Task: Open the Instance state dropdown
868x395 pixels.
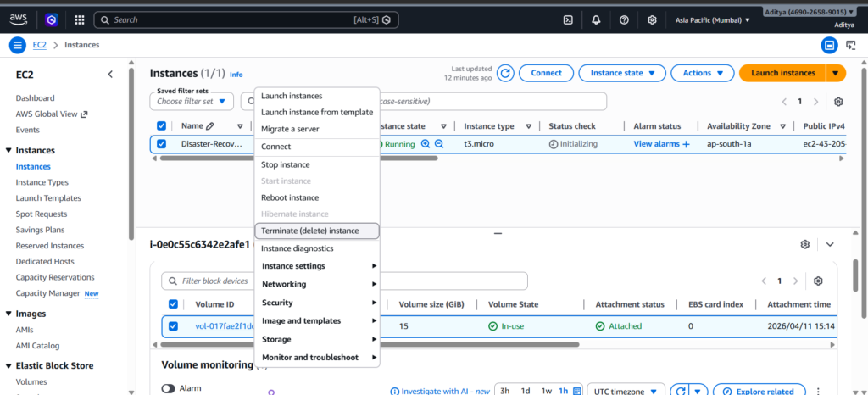Action: pyautogui.click(x=621, y=73)
